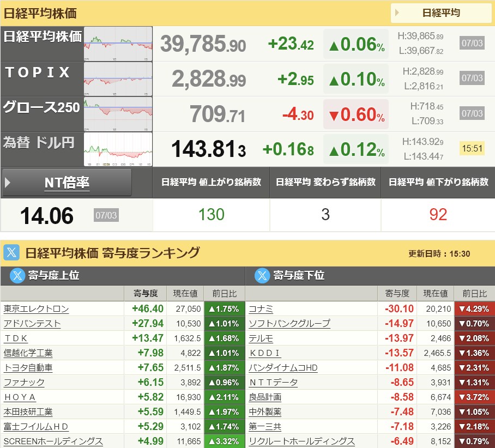The width and height of the screenshot is (495, 448).
Task: Click the ▼3.72% cell for 良品計画
Action: pyautogui.click(x=474, y=397)
